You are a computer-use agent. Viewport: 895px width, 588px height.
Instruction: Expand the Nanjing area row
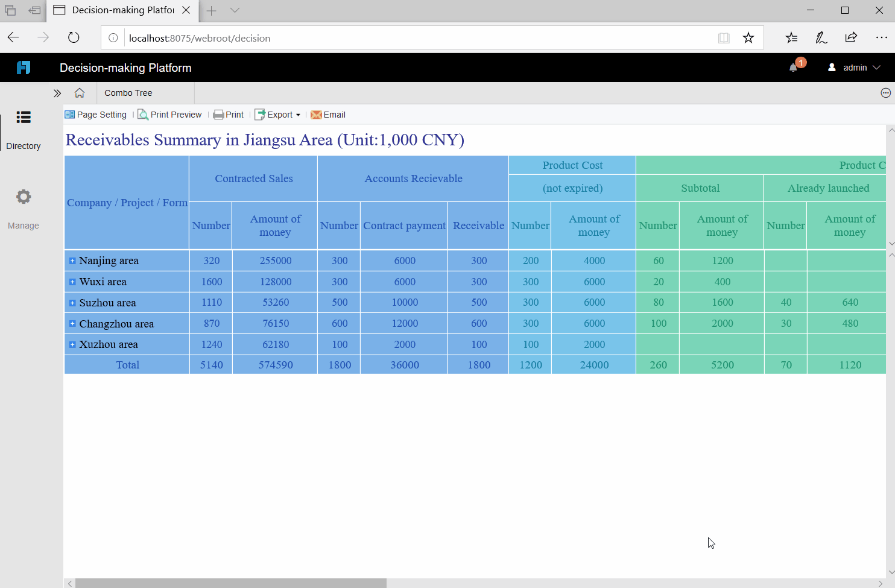72,261
